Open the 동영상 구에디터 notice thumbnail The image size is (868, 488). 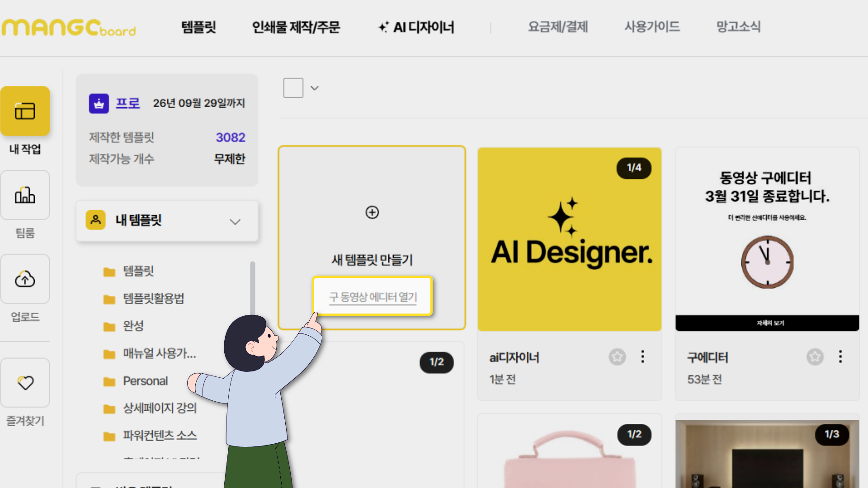point(767,239)
